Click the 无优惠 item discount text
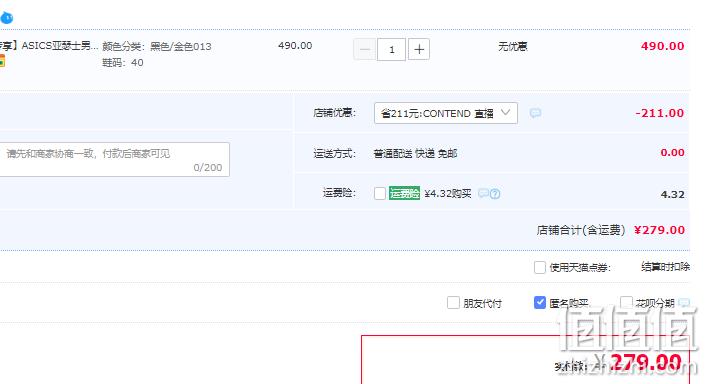This screenshot has height=384, width=707. pos(513,46)
